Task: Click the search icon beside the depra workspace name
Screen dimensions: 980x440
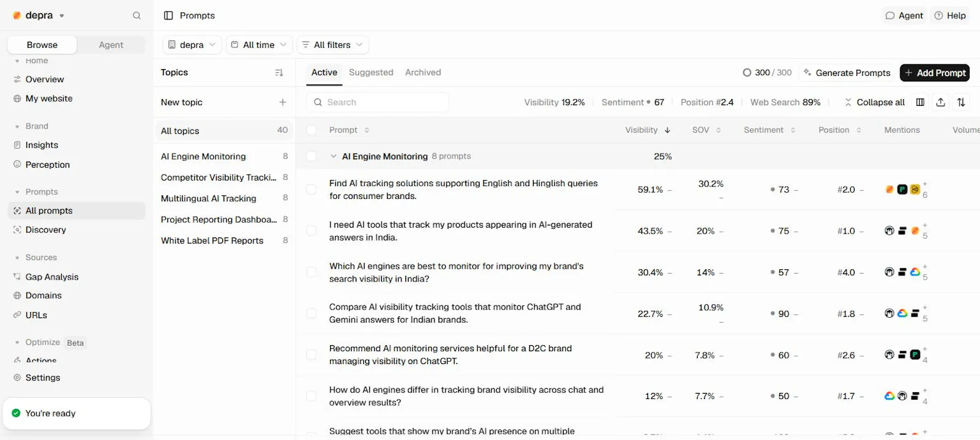Action: pos(137,15)
